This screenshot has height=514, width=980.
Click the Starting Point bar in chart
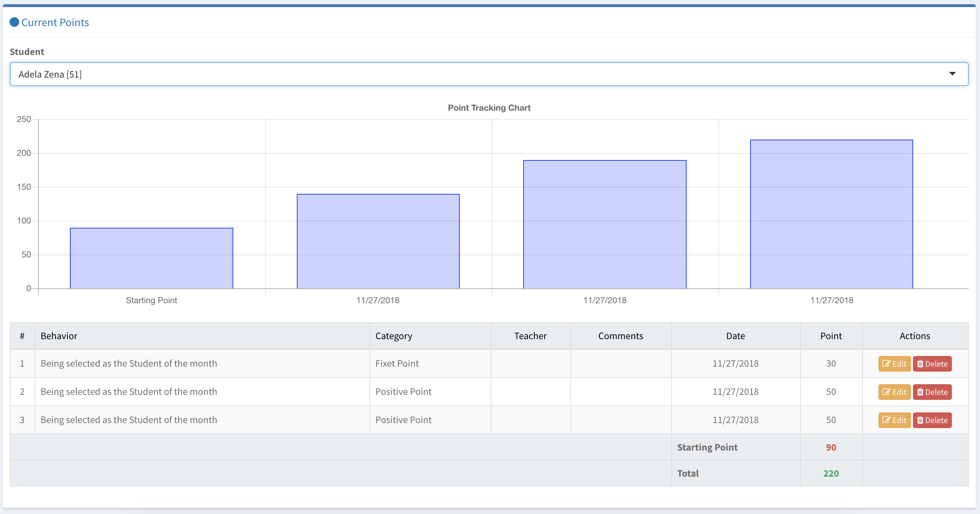pos(152,258)
